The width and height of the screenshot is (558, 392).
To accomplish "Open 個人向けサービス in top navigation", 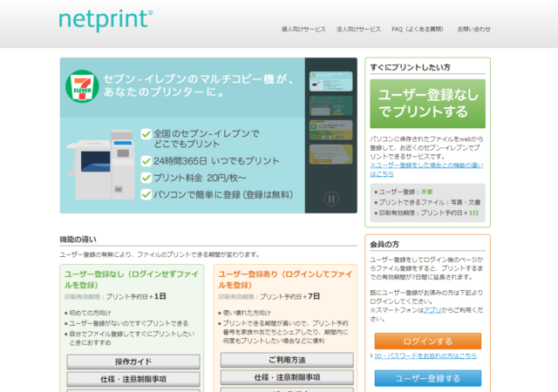I will point(303,29).
